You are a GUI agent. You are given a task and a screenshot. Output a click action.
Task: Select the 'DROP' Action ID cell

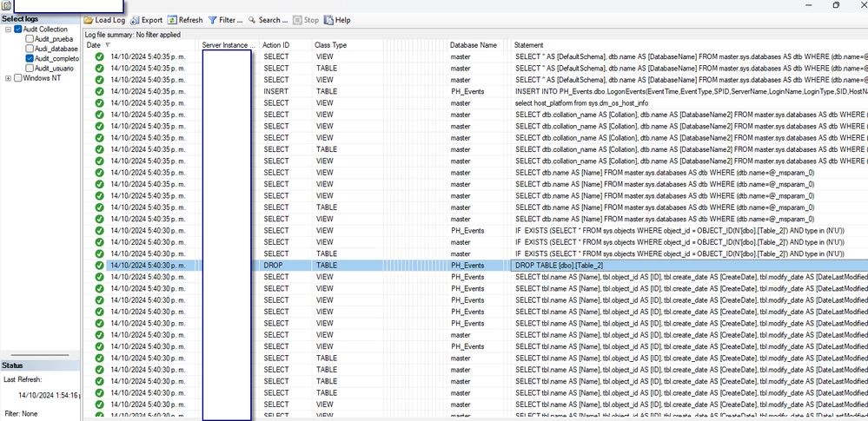[286, 266]
